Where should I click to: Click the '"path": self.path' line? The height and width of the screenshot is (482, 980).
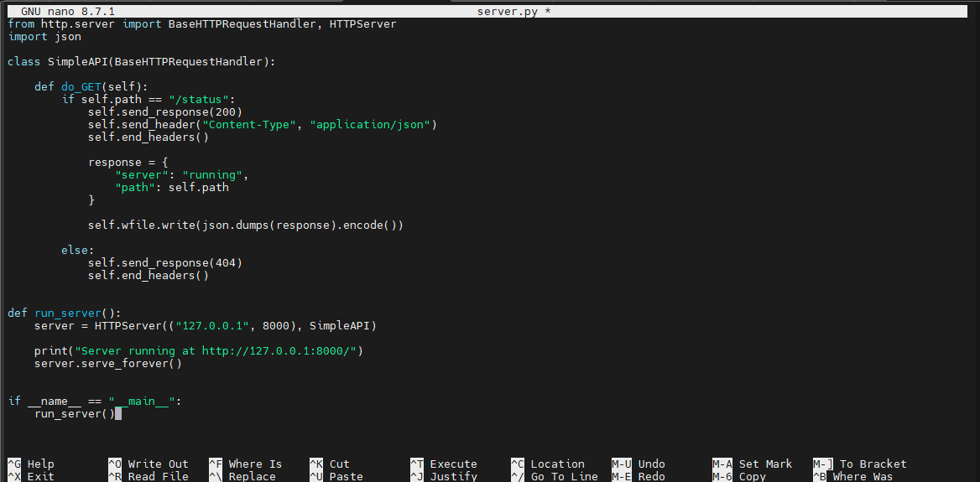click(172, 187)
